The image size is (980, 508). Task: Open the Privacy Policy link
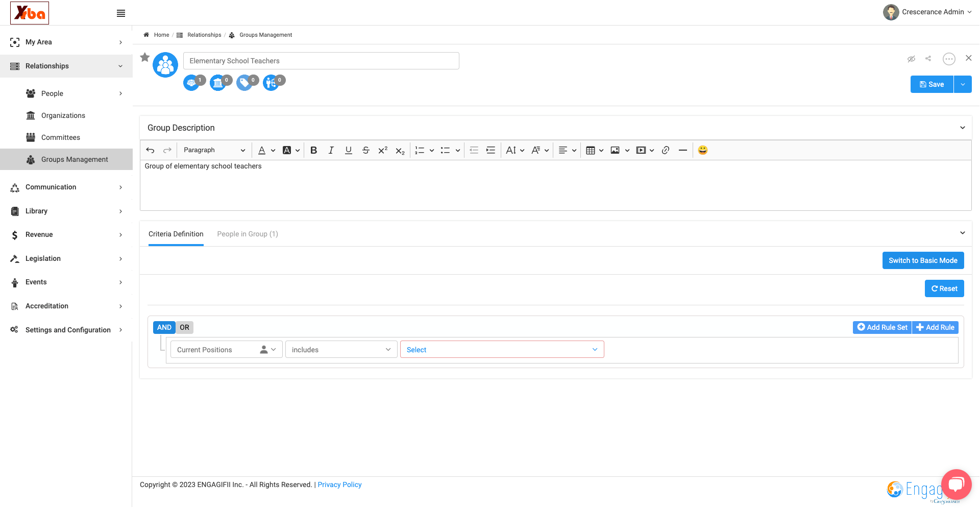pyautogui.click(x=339, y=485)
